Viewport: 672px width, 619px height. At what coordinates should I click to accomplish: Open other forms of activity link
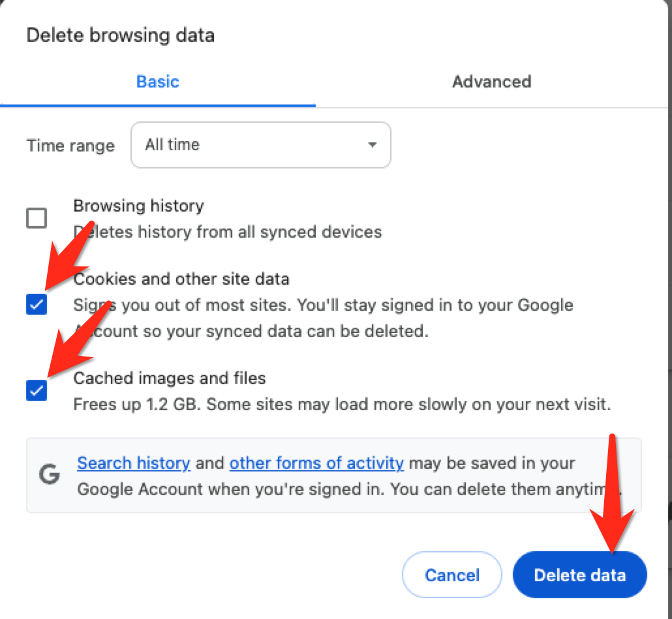click(316, 464)
